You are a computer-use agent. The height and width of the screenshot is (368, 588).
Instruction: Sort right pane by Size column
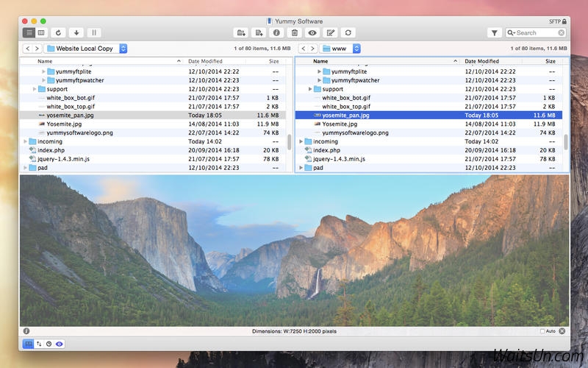[551, 61]
